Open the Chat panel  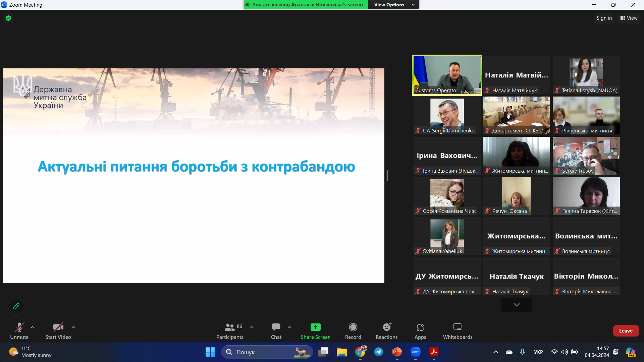pos(276,330)
